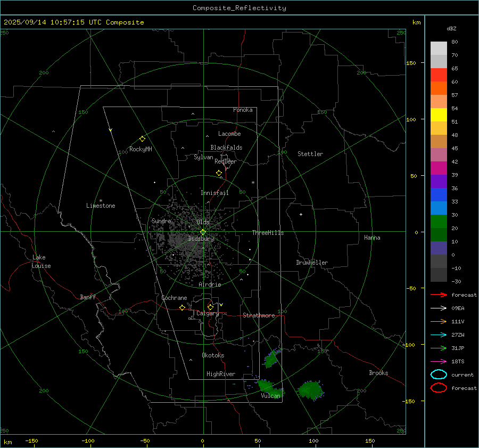Click the Ponoka city label

coord(243,110)
